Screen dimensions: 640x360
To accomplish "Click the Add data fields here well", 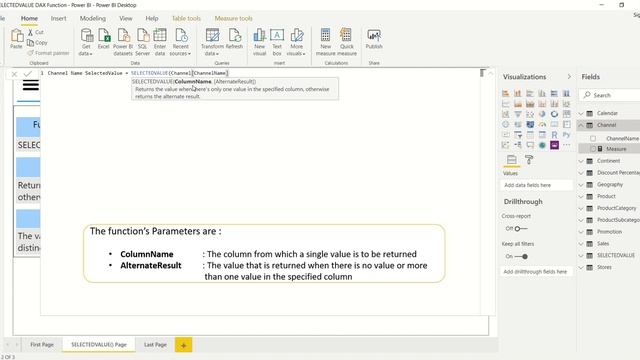I will point(536,185).
